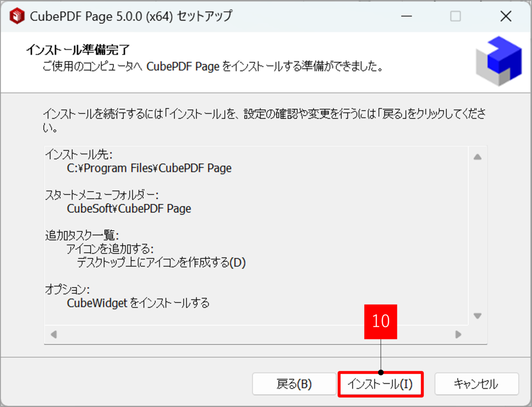
Task: Click the 'アイコンを追加する:' line
Action: (x=110, y=249)
